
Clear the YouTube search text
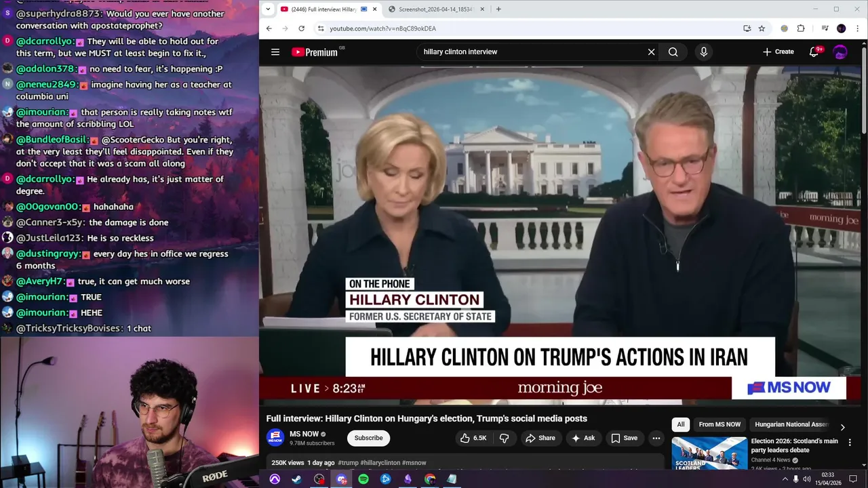click(x=651, y=52)
